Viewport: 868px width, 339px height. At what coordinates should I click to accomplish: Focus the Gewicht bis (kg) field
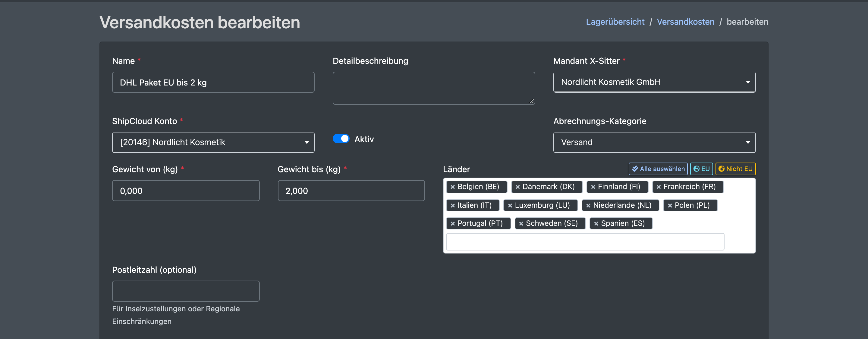click(351, 191)
